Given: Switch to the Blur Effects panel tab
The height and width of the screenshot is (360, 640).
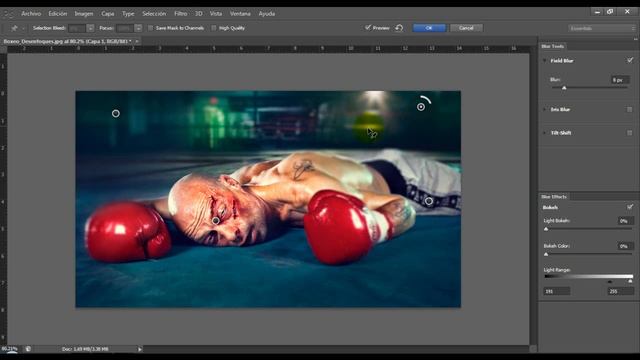Looking at the screenshot, I should click(554, 197).
